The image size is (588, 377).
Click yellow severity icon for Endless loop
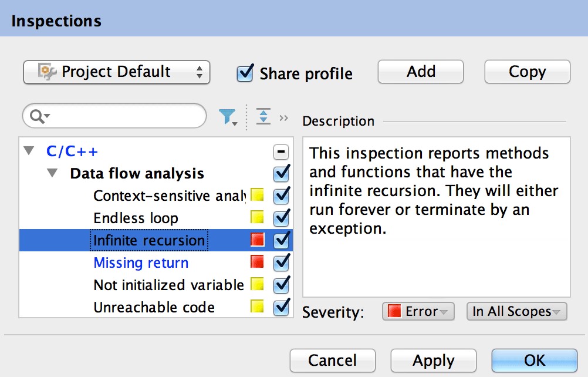click(257, 217)
